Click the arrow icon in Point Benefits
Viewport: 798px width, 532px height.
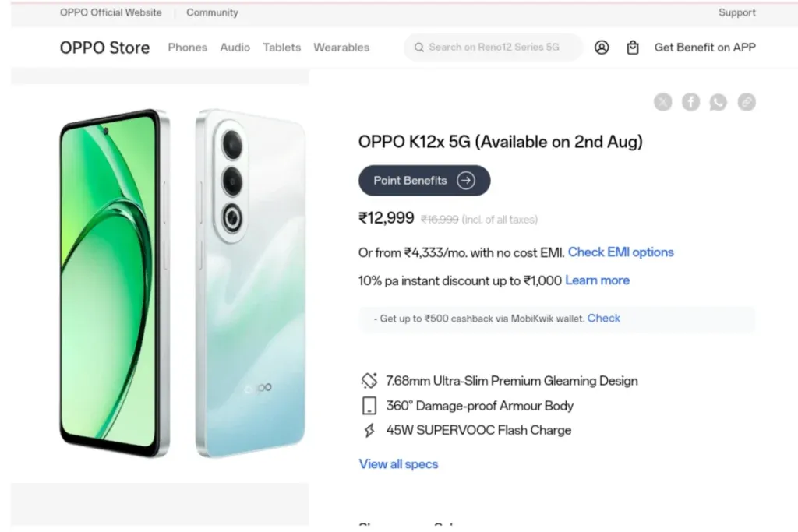pyautogui.click(x=466, y=181)
